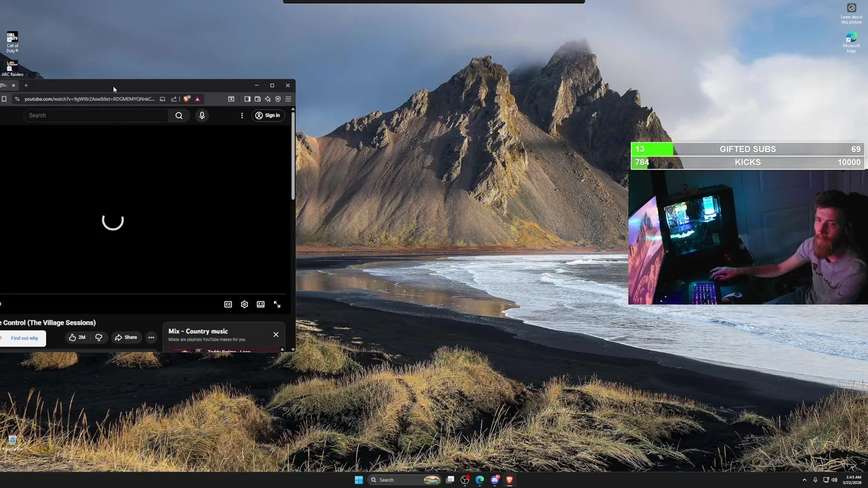Open more actions ellipsis under video
868x488 pixels.
151,338
